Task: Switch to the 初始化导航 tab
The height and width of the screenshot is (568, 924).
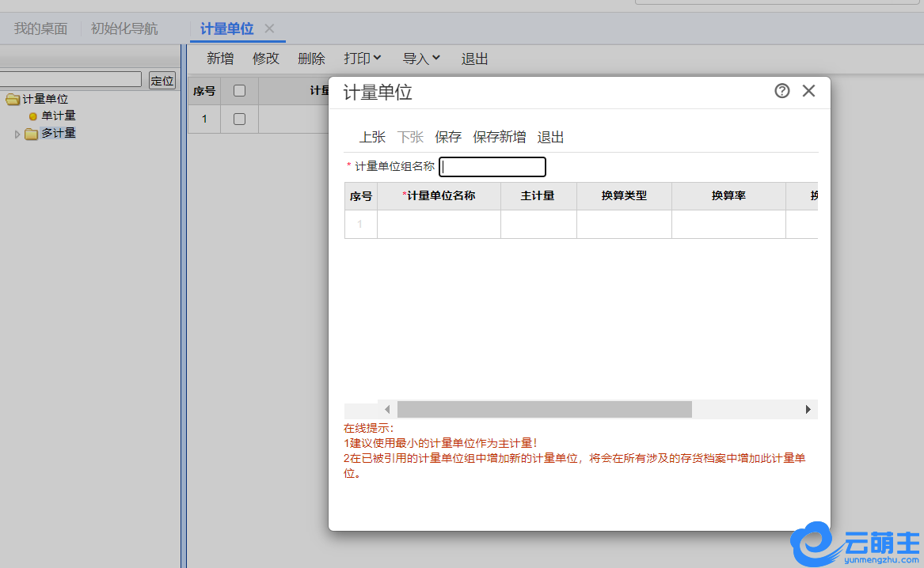Action: click(124, 29)
